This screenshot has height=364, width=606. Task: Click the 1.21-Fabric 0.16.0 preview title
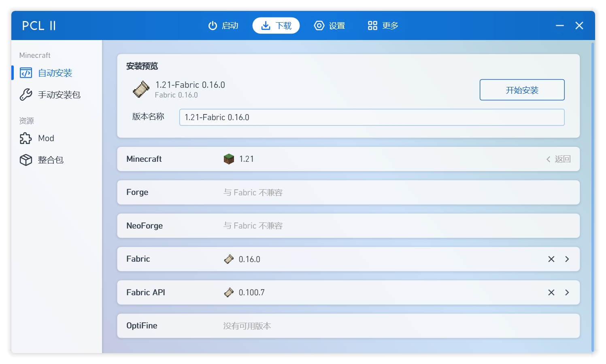coord(190,85)
